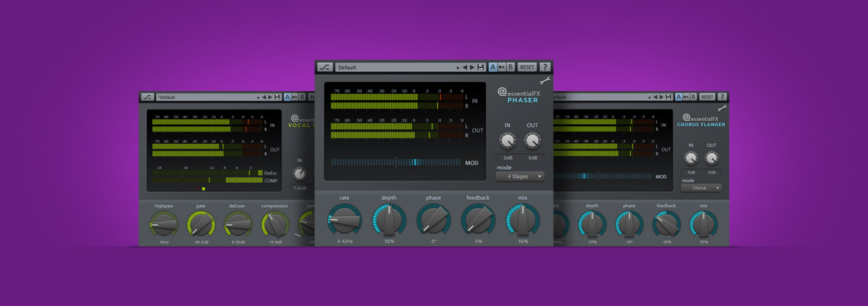The width and height of the screenshot is (868, 306).
Task: Click the Vocal Strip deEsser knob
Action: 237,225
